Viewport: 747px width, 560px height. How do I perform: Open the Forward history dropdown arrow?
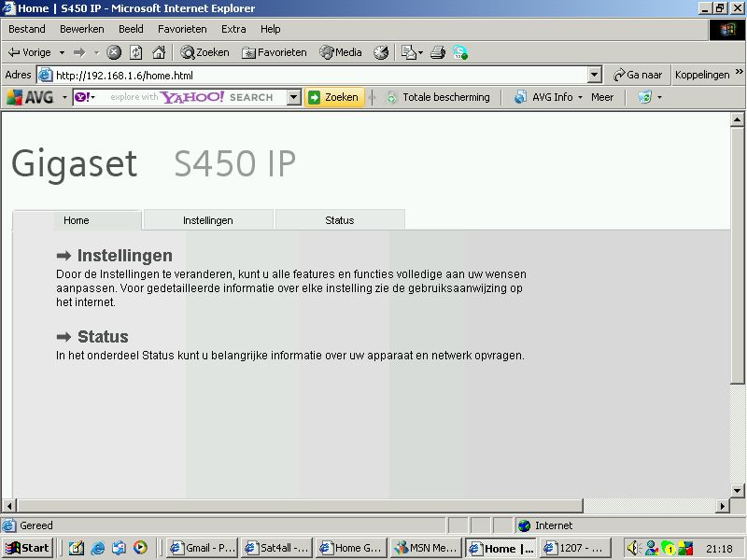click(x=96, y=52)
